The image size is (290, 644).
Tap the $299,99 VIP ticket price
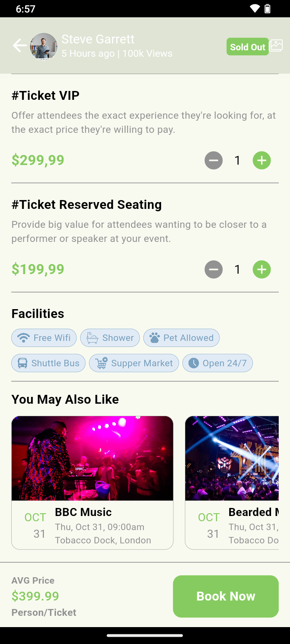(38, 160)
